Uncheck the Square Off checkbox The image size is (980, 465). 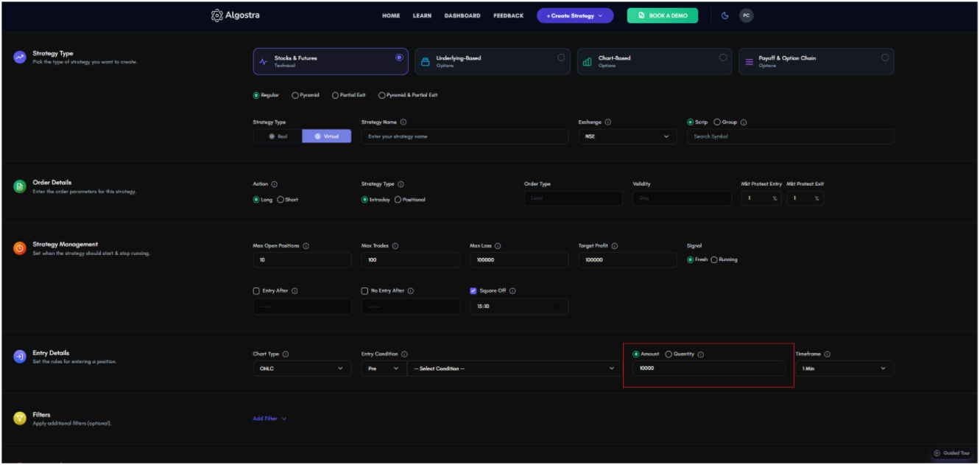tap(473, 291)
